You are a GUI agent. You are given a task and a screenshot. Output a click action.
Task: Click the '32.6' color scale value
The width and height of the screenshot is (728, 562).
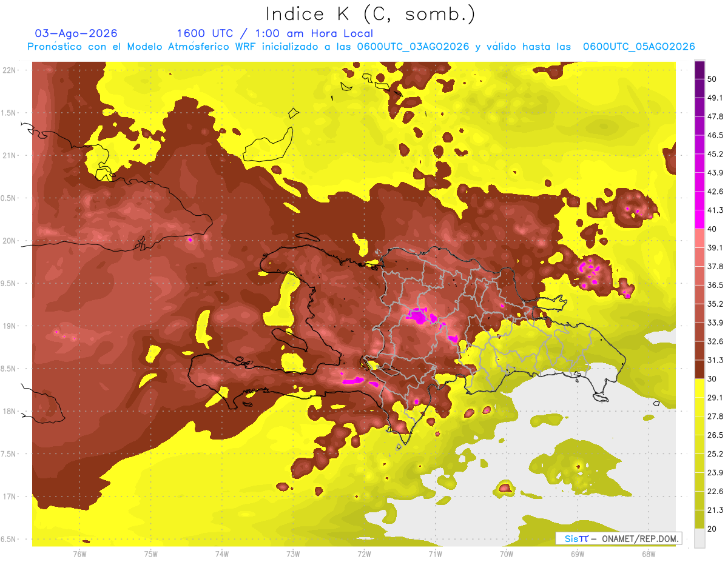pyautogui.click(x=715, y=341)
